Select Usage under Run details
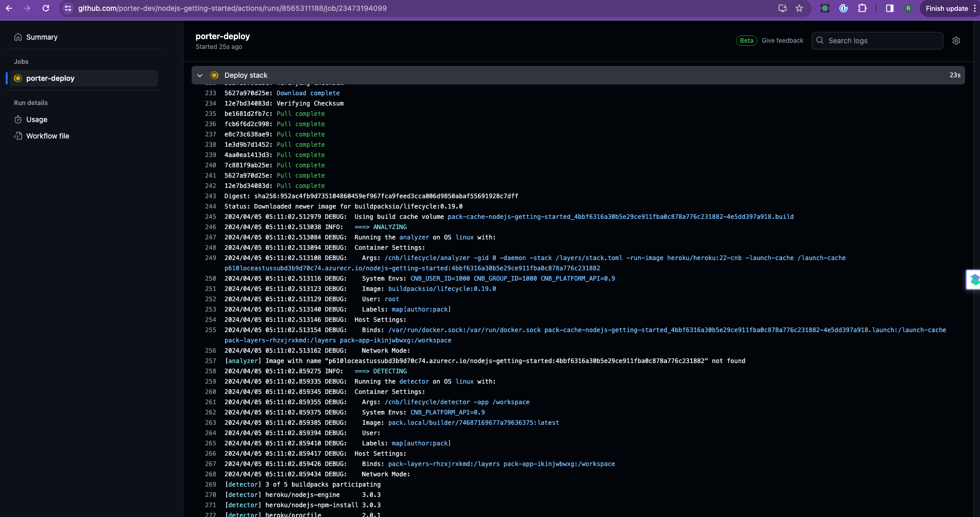This screenshot has width=980, height=517. coord(37,119)
